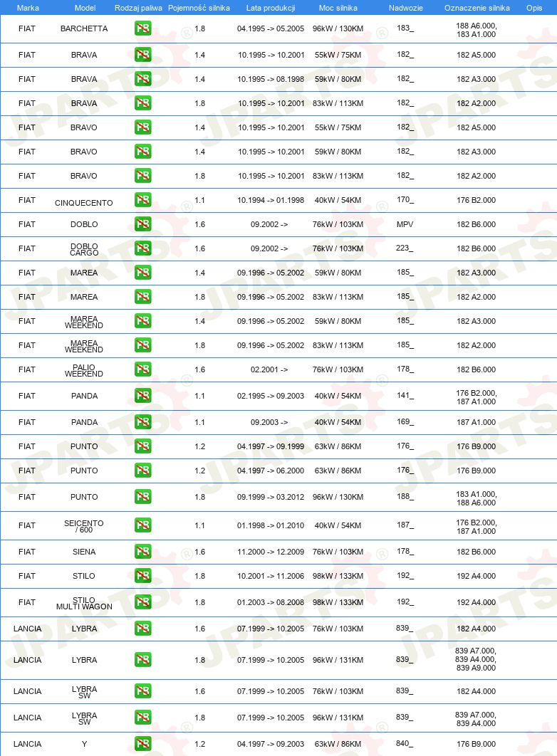Viewport: 557px width, 756px height.
Task: Click power 96kW / 130KM in BARCHETTA row
Action: click(x=338, y=28)
